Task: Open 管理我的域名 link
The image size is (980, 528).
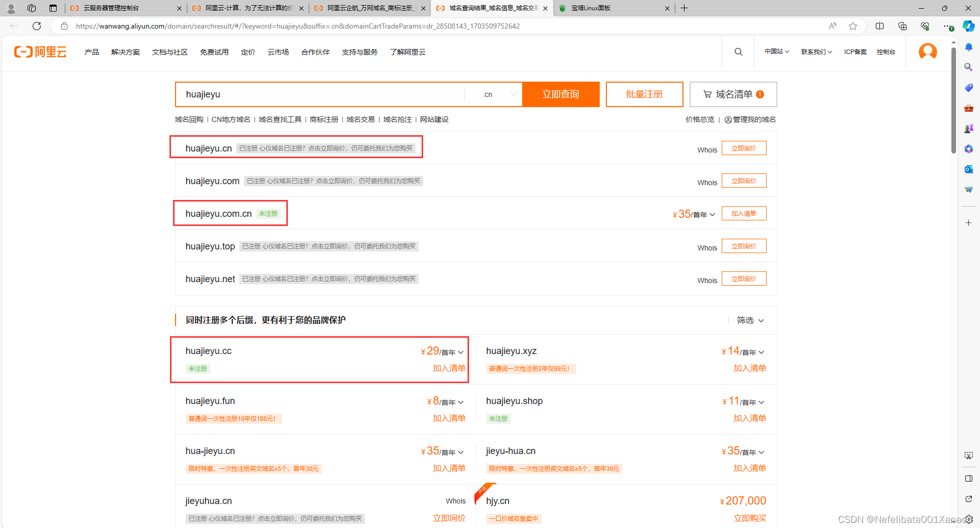Action: click(750, 119)
